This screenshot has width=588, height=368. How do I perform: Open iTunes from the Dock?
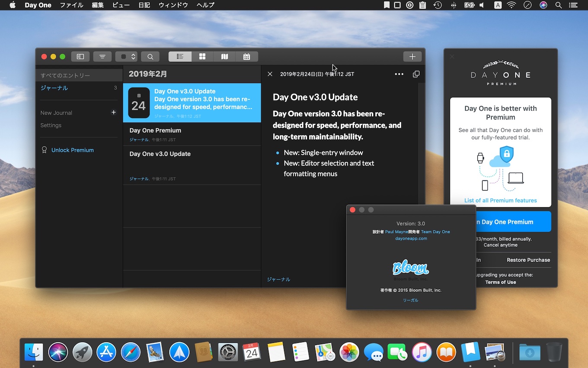[422, 352]
